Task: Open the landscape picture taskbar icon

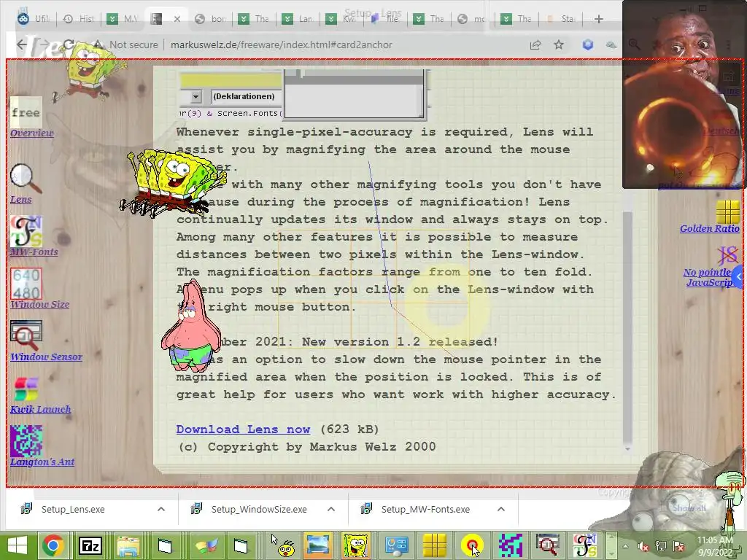Action: tap(318, 545)
